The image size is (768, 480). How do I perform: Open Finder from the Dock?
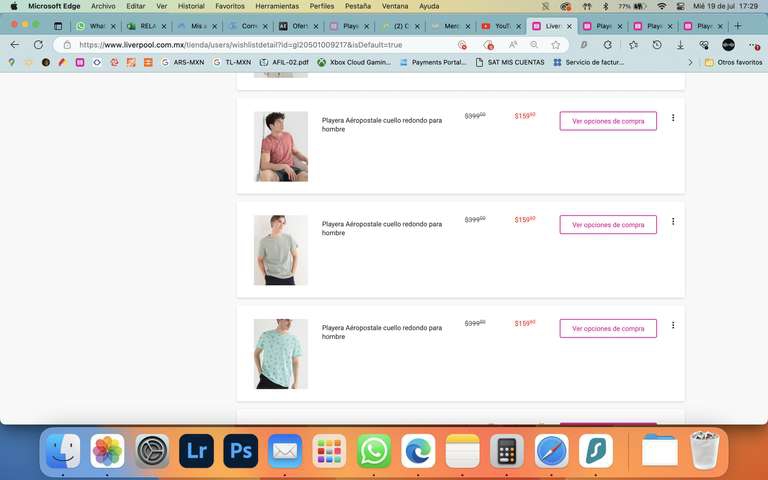63,451
